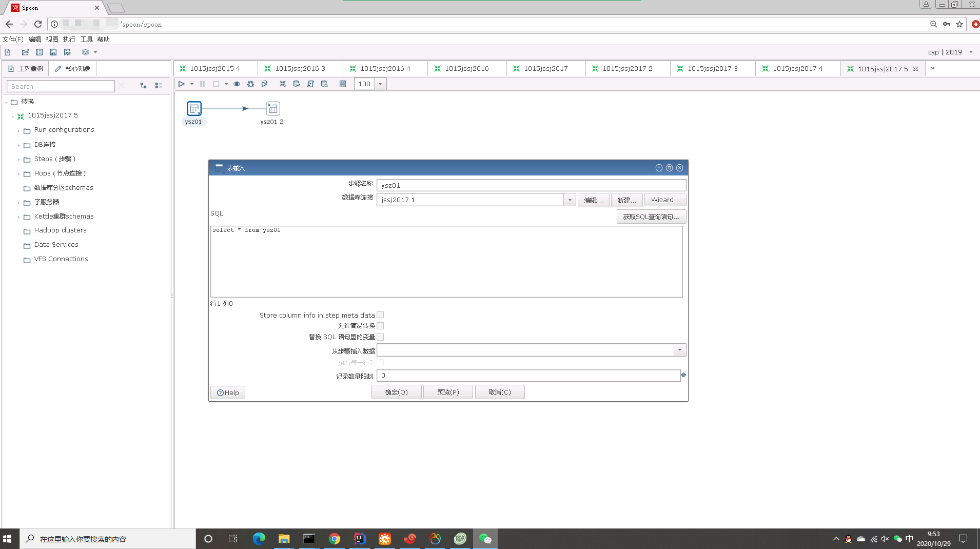Select the Hadoop clusters tree item

click(60, 230)
